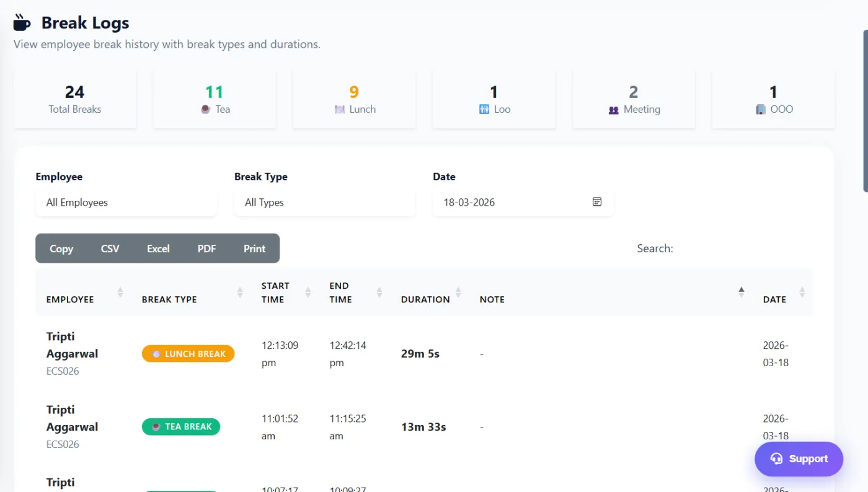868x492 pixels.
Task: Click the Break Logs page heading
Action: [86, 23]
